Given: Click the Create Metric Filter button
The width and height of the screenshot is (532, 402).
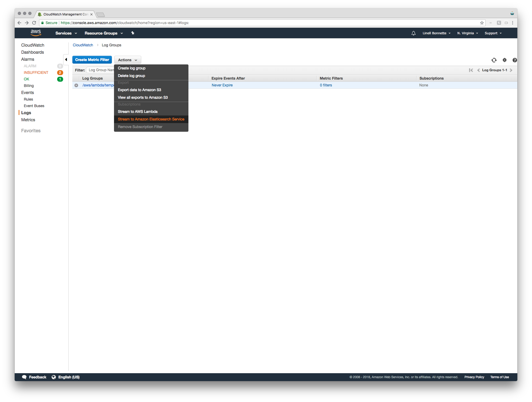Looking at the screenshot, I should (92, 60).
